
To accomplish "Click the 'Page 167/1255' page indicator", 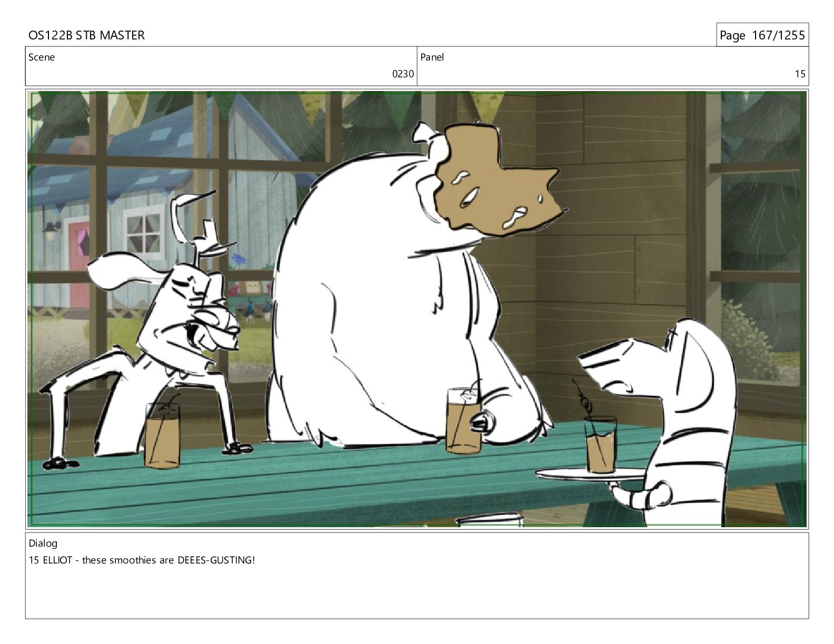I will pos(762,35).
